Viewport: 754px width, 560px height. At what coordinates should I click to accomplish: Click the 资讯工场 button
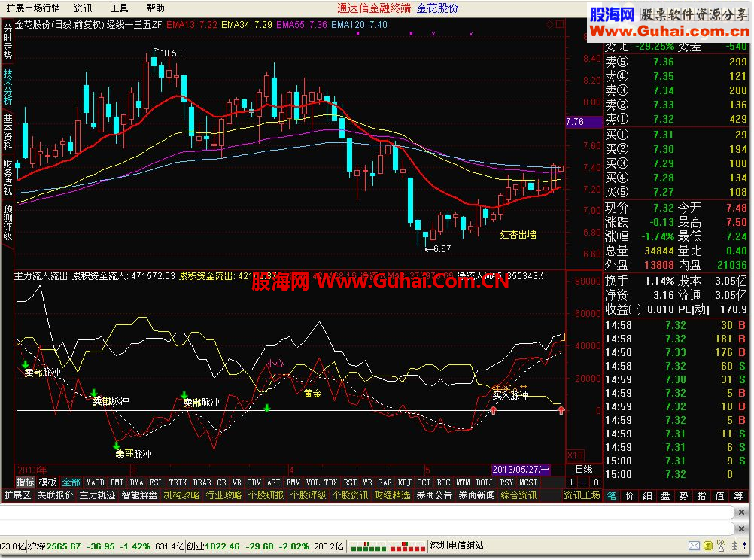[x=582, y=495]
